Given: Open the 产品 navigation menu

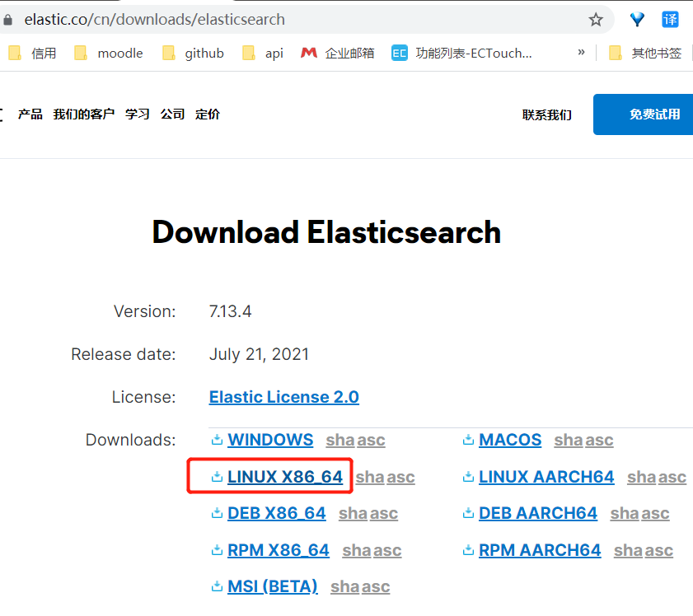Looking at the screenshot, I should pyautogui.click(x=30, y=114).
